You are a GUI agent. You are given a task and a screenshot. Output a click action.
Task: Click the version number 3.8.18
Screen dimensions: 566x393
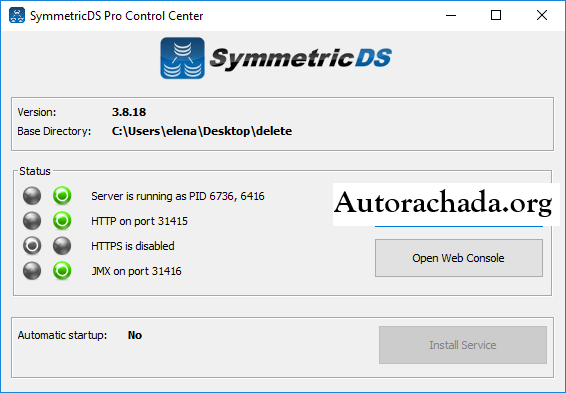click(x=129, y=112)
